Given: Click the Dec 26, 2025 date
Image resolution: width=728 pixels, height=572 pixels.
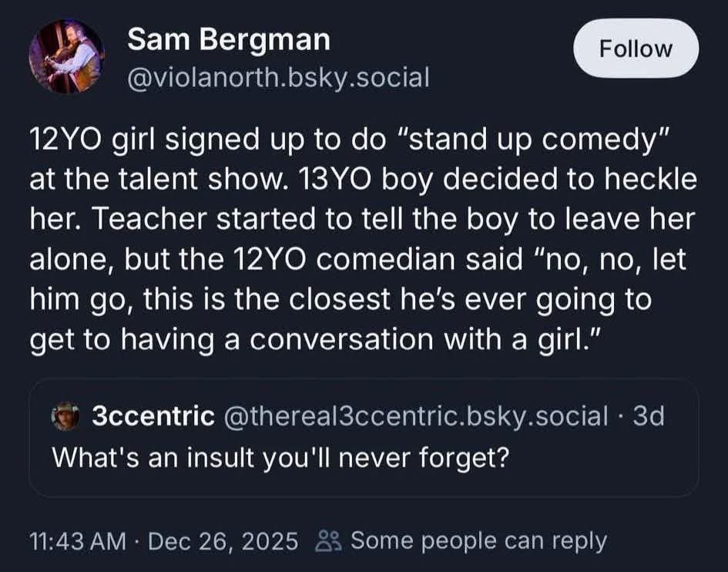Looking at the screenshot, I should tap(222, 541).
